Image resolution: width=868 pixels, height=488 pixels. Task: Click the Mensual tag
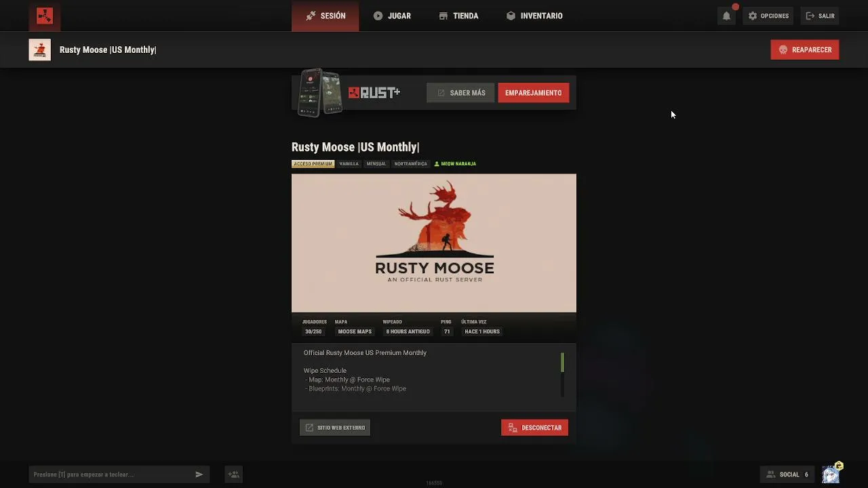pyautogui.click(x=376, y=164)
